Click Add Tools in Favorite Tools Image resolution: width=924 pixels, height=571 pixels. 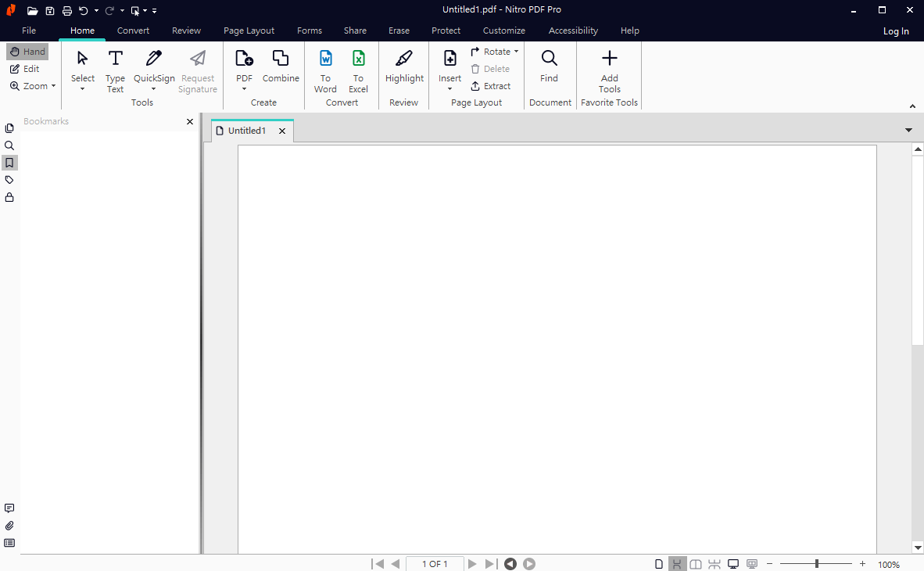[x=609, y=70]
